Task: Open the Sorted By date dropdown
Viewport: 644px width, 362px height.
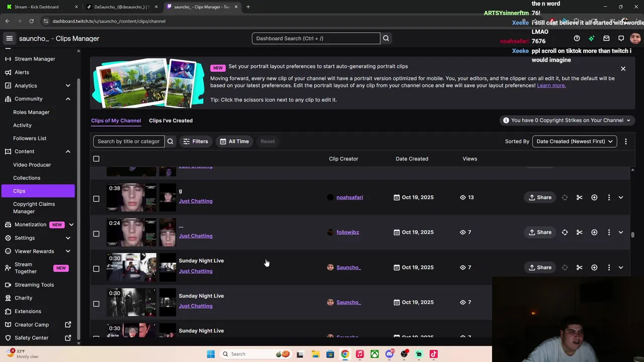Action: (575, 141)
